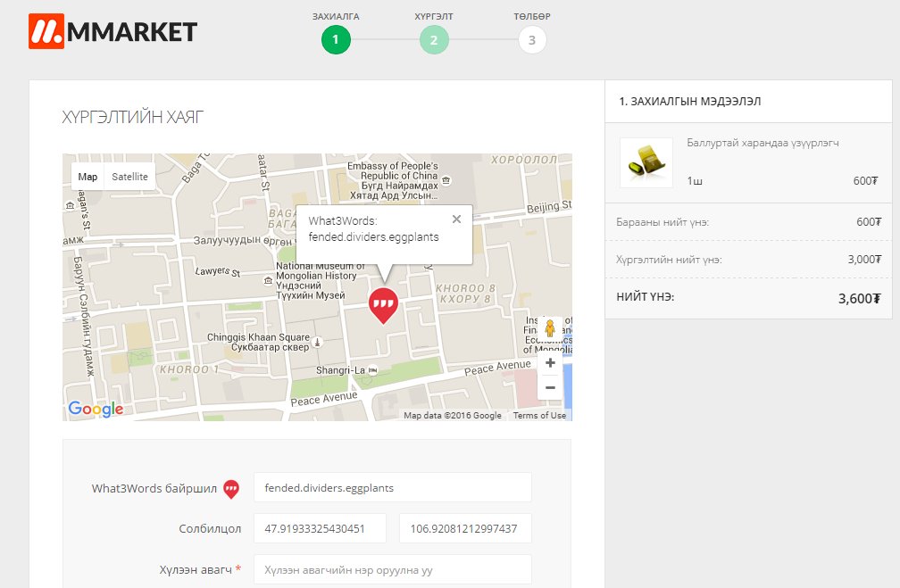Click Embassy of People's Republic of China marker
This screenshot has height=588, width=900.
point(446,181)
